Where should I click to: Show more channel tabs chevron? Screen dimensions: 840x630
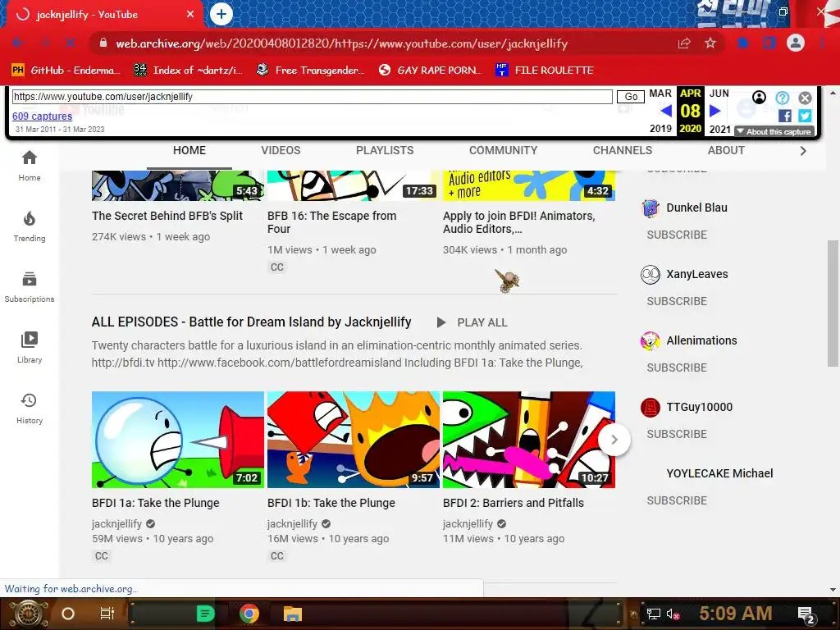point(802,151)
